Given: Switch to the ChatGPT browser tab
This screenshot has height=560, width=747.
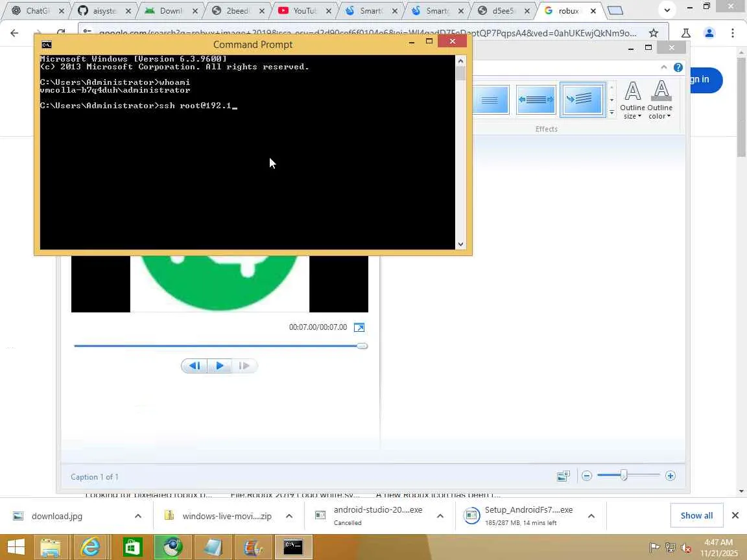Looking at the screenshot, I should tap(38, 10).
